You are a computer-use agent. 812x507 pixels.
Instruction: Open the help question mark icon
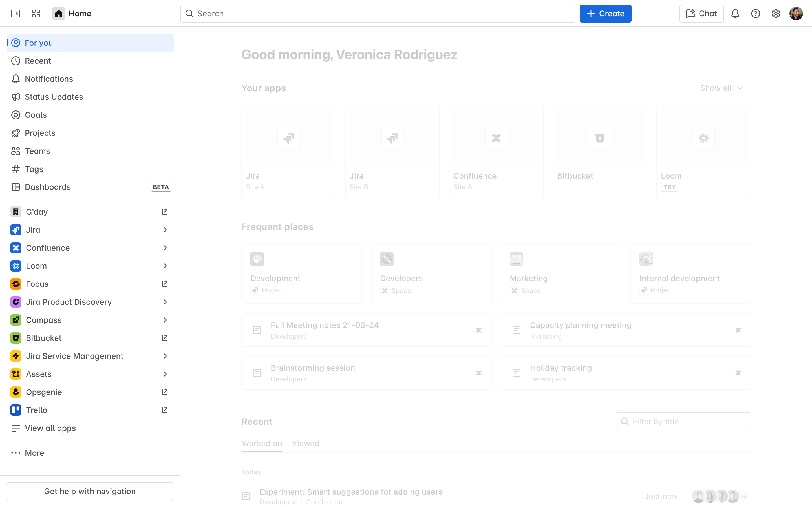click(x=755, y=14)
